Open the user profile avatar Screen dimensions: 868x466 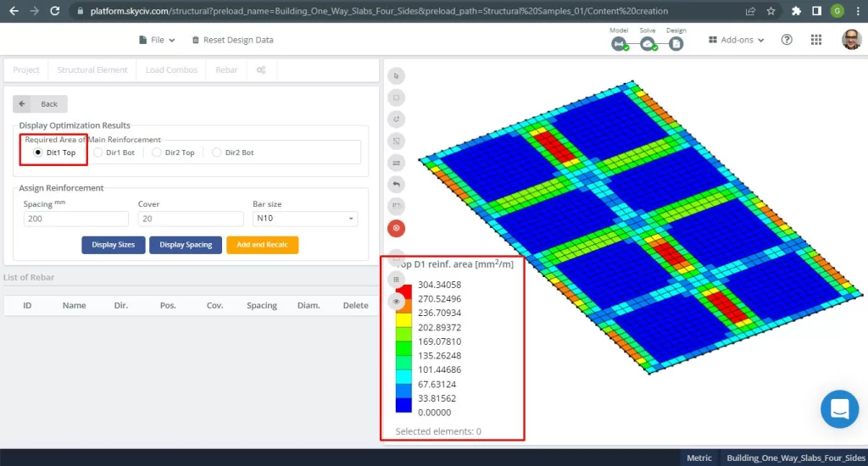click(851, 40)
